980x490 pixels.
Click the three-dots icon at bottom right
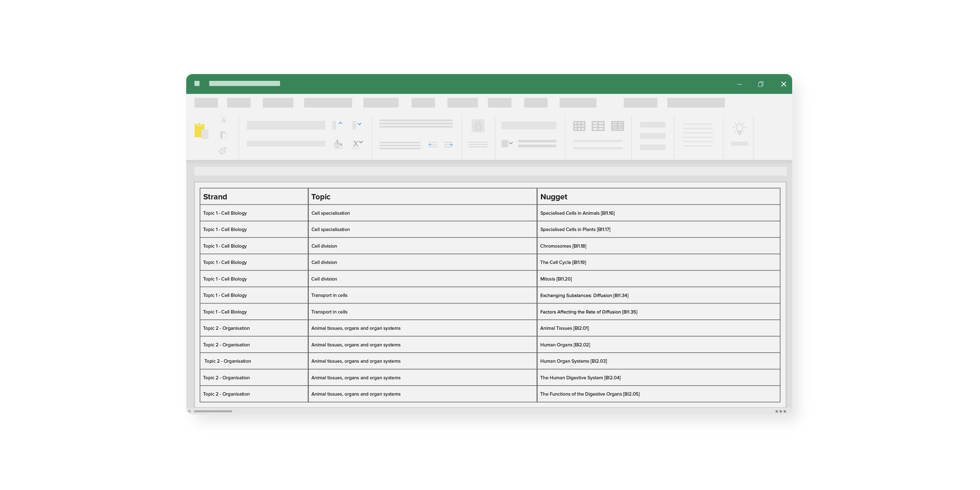(x=781, y=411)
